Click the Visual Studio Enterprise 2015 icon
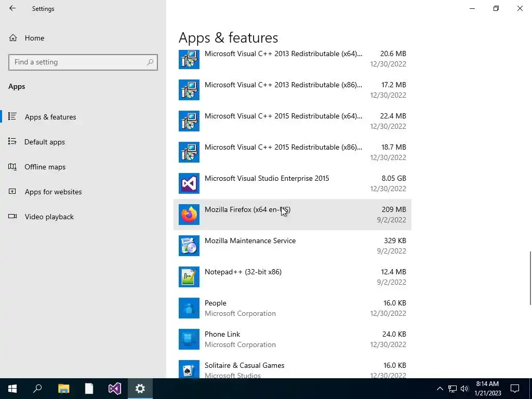532x399 pixels. [x=189, y=183]
